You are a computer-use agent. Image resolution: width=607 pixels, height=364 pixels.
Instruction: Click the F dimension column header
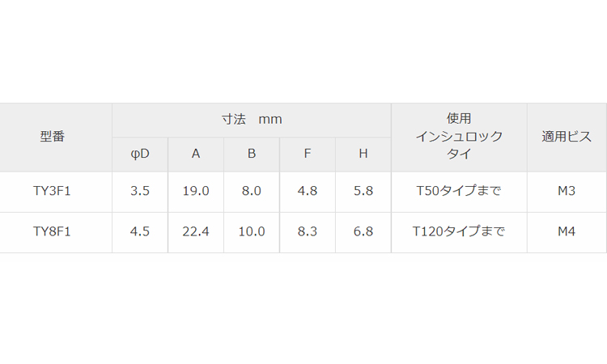click(308, 154)
